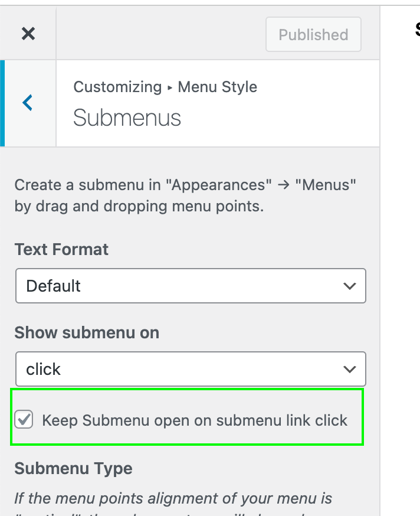Select the Customizing breadcrumb item

(117, 87)
